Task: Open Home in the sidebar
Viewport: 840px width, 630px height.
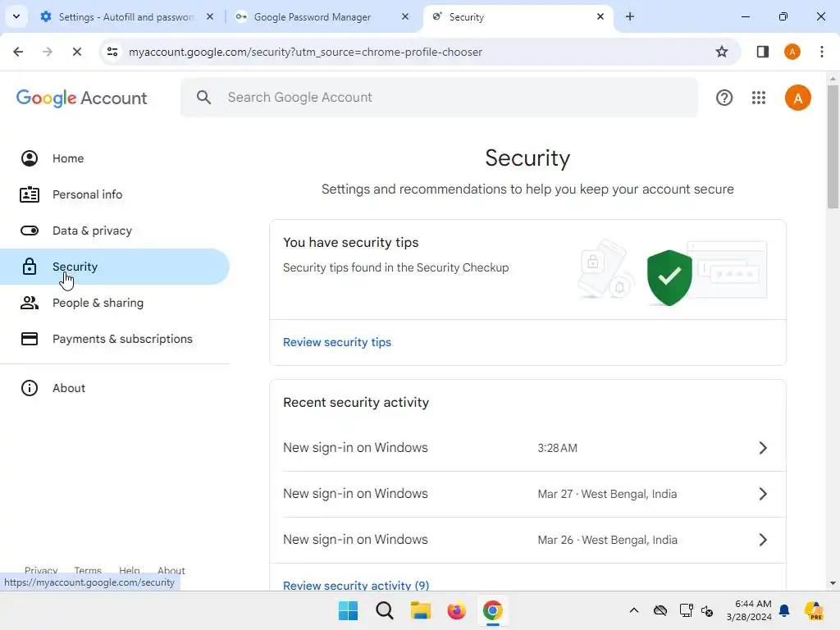Action: (x=115, y=158)
